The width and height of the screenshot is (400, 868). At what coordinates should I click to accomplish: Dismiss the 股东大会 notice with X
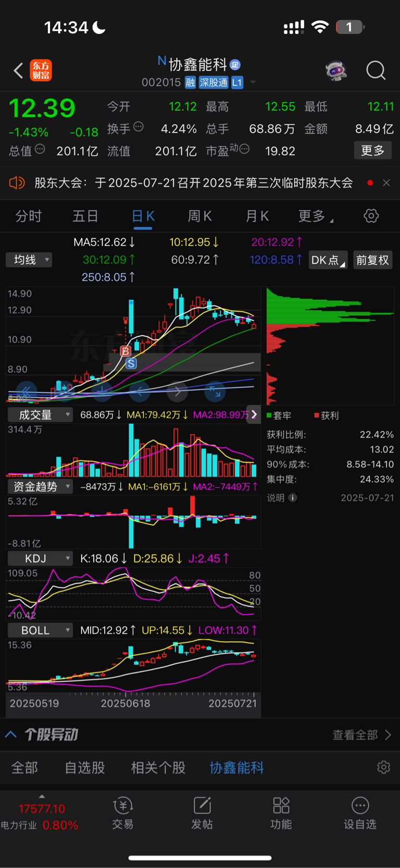[x=386, y=183]
